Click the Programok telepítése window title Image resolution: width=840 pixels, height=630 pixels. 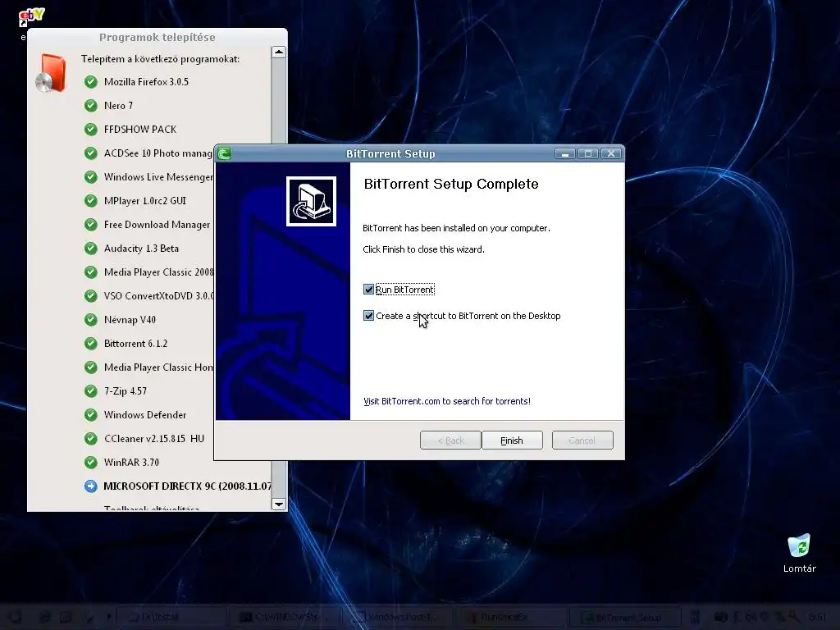click(157, 38)
